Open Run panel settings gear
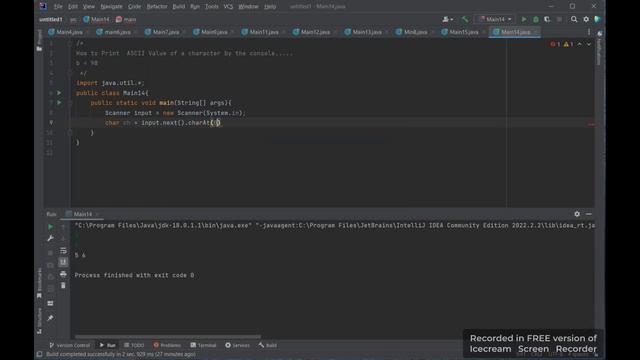Viewport: 640px width, 360px height. coord(577,214)
